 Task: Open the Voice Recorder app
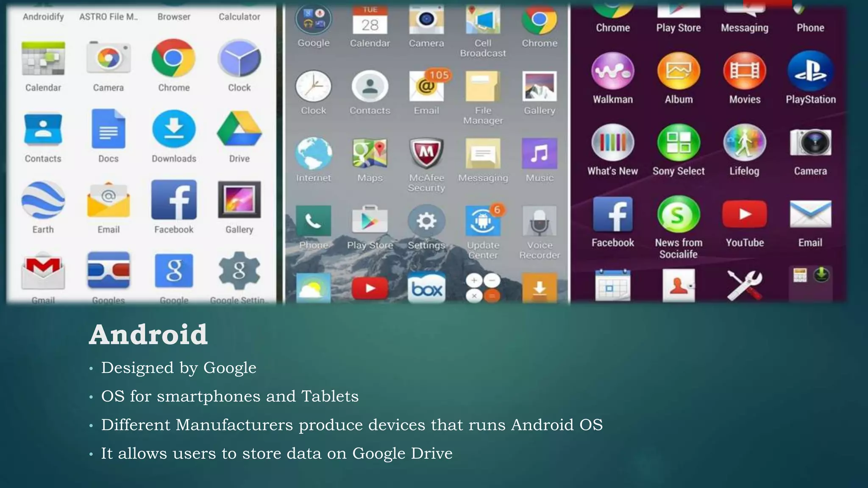pyautogui.click(x=540, y=221)
